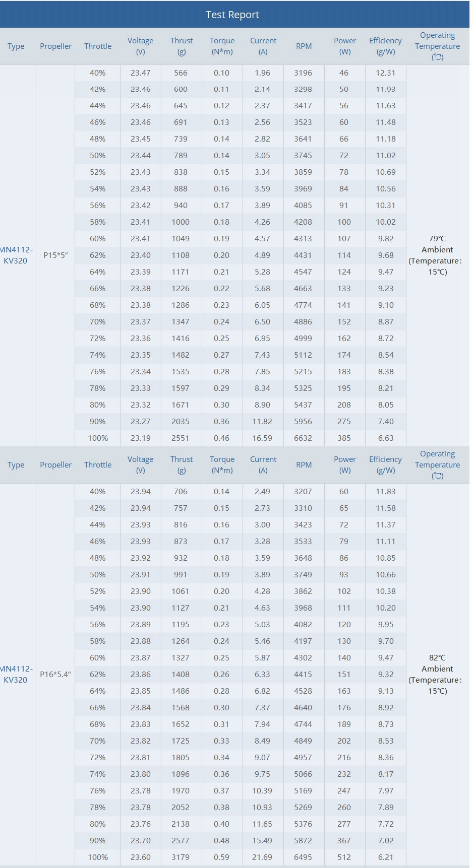The height and width of the screenshot is (868, 474).
Task: Select the thrust value 2551
Action: (181, 438)
